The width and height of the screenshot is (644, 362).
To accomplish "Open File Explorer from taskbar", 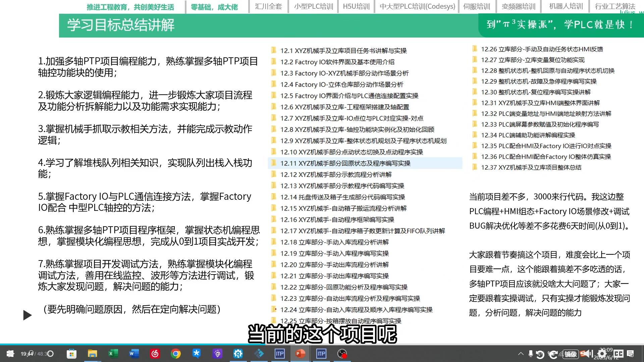I will (x=92, y=354).
